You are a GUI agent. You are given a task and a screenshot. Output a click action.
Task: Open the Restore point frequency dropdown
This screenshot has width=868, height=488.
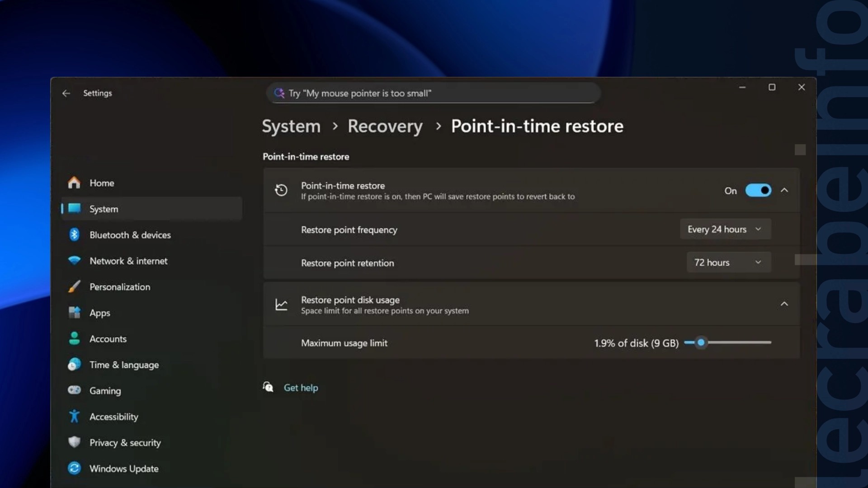coord(725,229)
